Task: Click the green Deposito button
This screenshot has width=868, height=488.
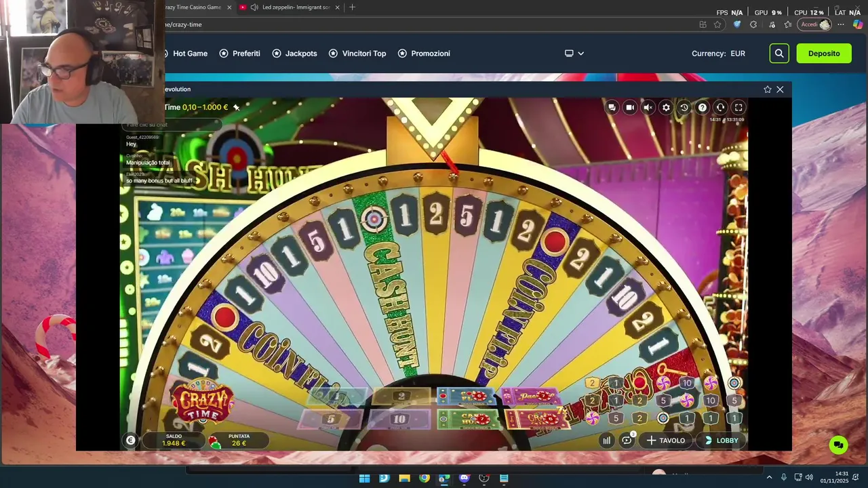Action: [x=824, y=54]
